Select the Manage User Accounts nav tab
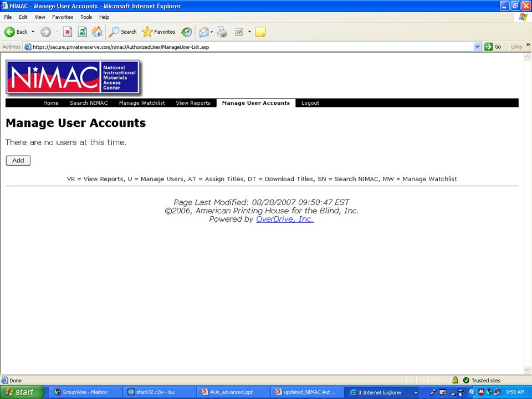 (256, 103)
